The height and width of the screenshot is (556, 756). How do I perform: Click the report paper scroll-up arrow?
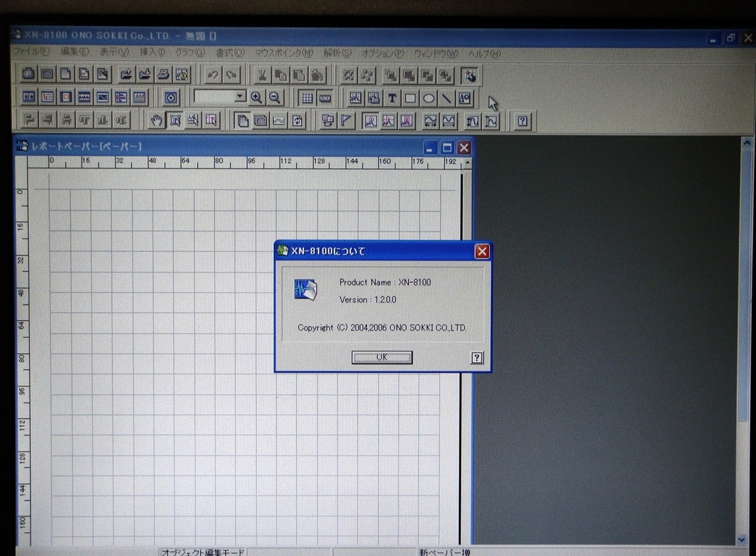(x=467, y=164)
